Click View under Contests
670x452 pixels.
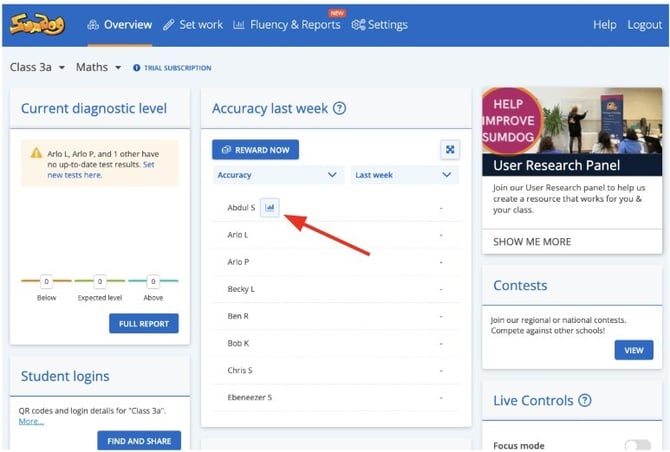[x=634, y=350]
